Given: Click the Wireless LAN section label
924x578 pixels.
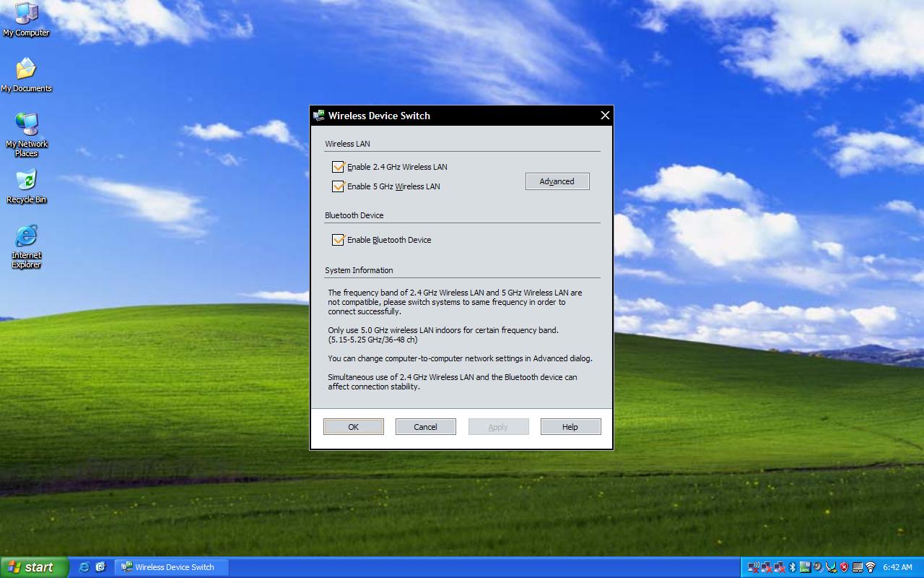Looking at the screenshot, I should (347, 144).
